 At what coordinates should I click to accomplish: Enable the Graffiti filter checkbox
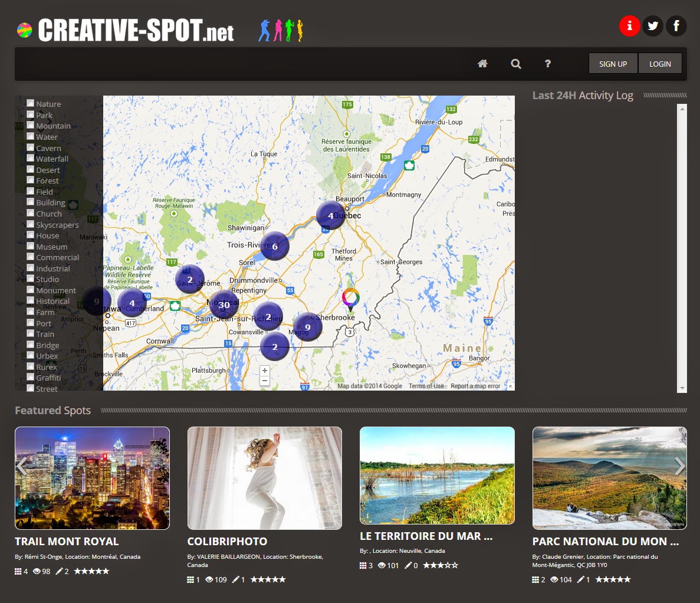click(x=30, y=377)
